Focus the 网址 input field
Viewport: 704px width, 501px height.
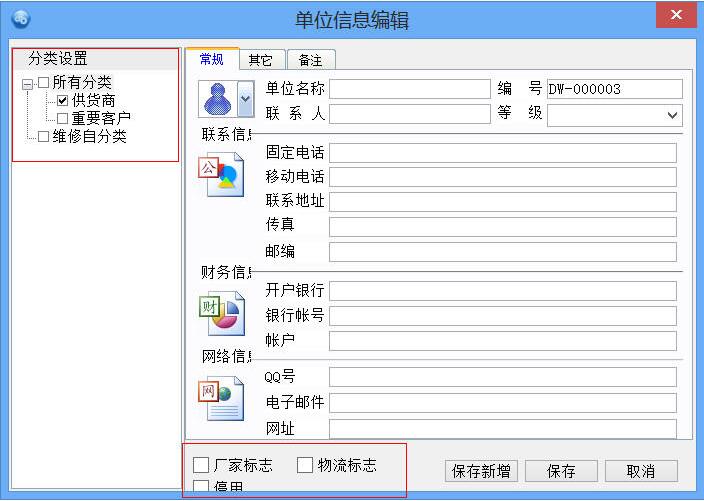coord(503,429)
